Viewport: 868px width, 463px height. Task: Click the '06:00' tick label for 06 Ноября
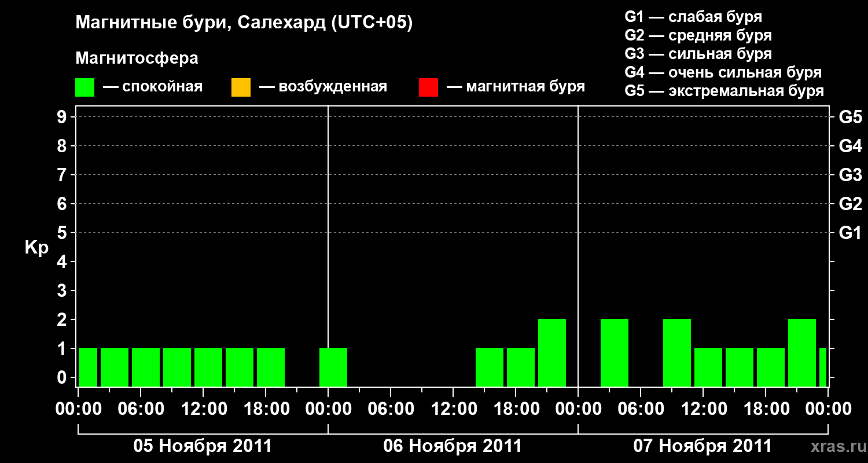(391, 409)
